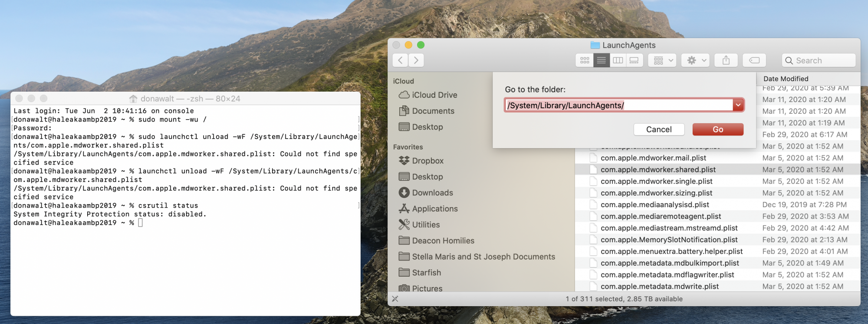
Task: Click the Terminal title home icon
Action: click(133, 99)
